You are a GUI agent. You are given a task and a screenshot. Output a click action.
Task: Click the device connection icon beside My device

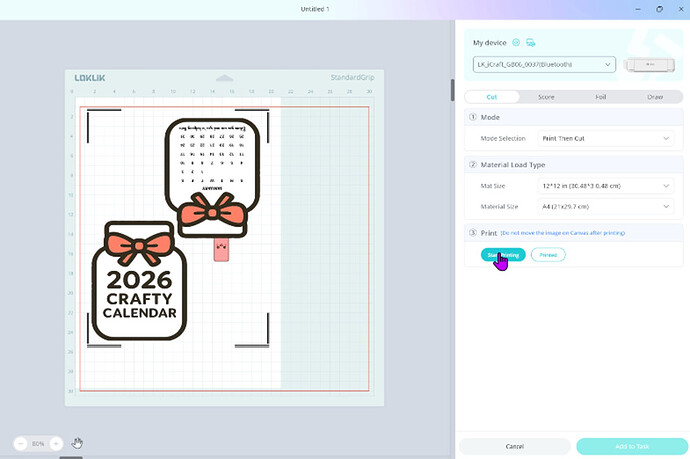tap(530, 42)
